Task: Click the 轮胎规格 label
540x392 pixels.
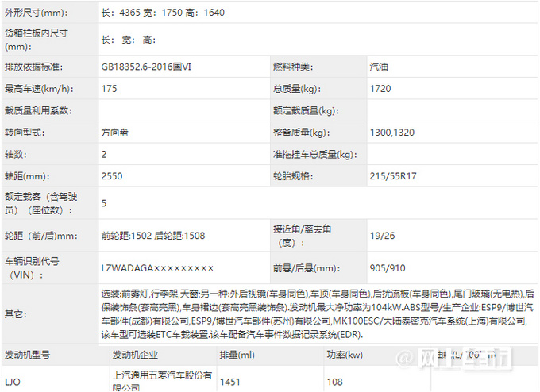Action: [293, 176]
